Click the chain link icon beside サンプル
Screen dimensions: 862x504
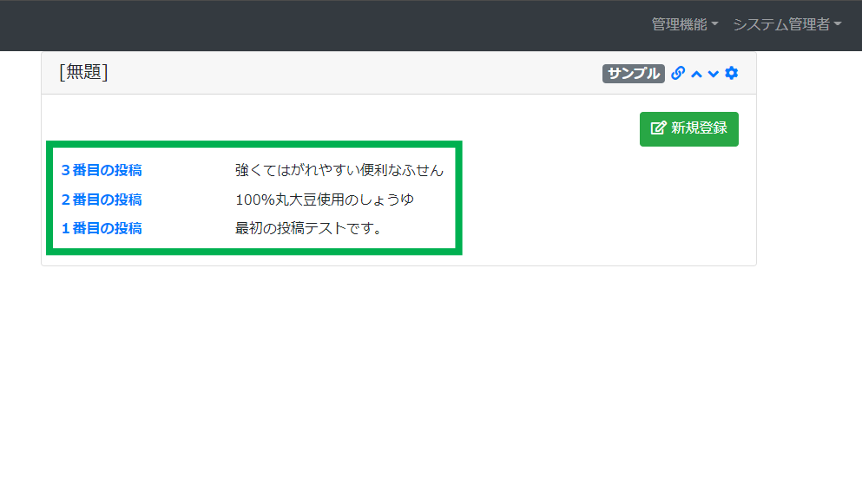(x=678, y=73)
